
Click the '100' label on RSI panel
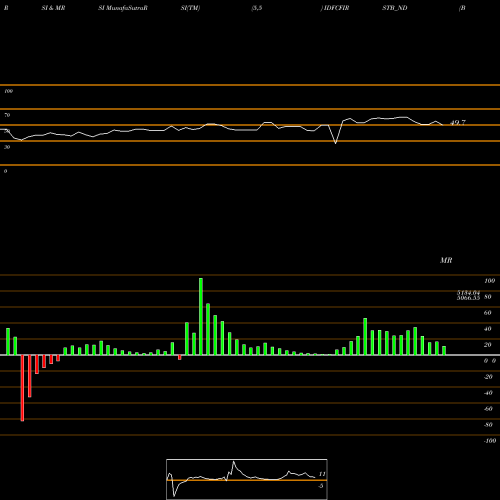8,91
